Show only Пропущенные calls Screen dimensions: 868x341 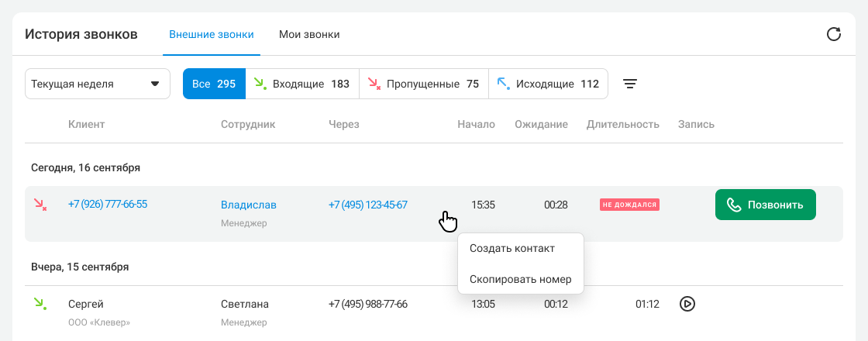[423, 84]
